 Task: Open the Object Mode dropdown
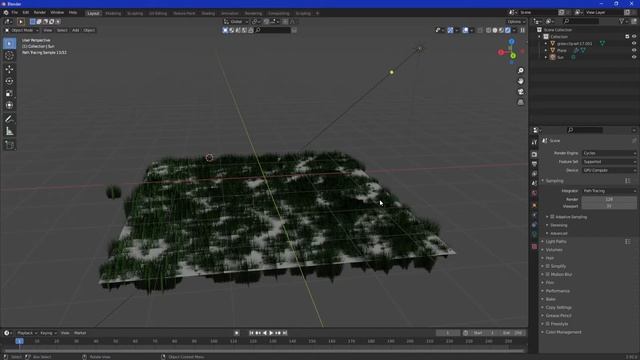coord(22,30)
